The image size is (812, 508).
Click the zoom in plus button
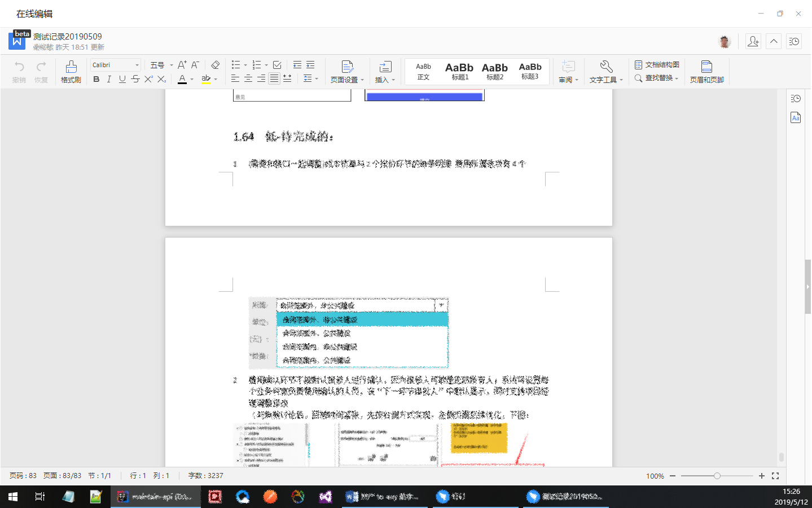click(x=761, y=476)
